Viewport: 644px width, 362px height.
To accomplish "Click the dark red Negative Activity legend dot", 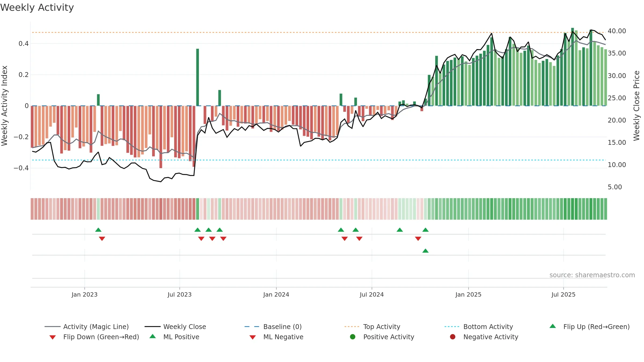I will coord(453,337).
